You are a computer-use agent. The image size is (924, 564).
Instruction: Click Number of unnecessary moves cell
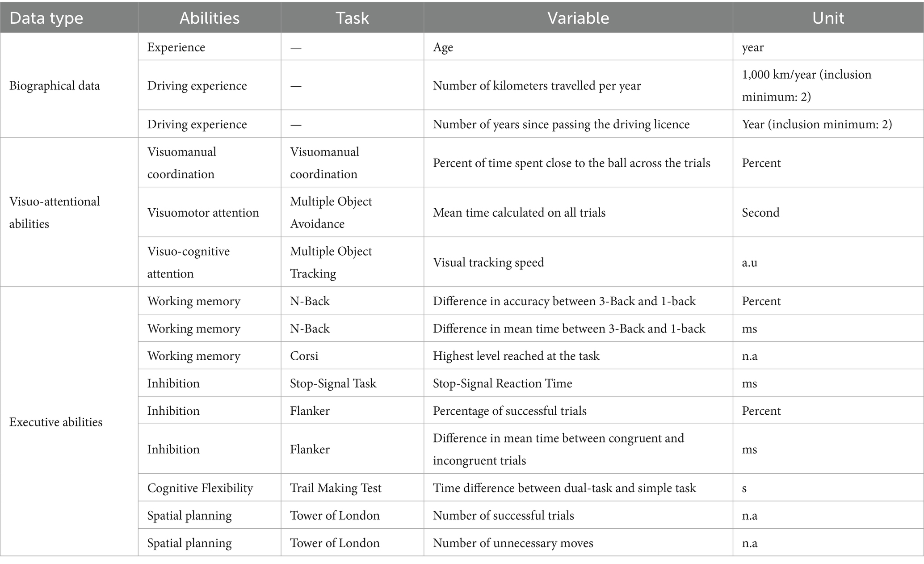coord(513,543)
